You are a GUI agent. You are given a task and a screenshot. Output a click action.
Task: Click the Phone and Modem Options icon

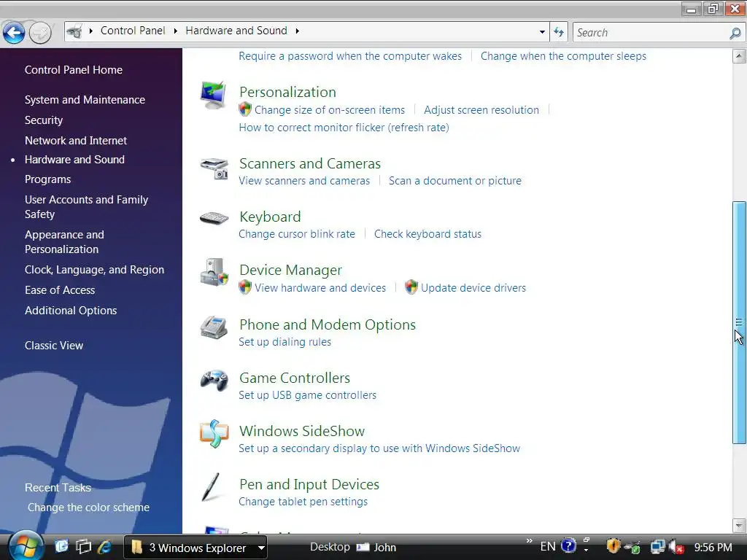point(214,327)
